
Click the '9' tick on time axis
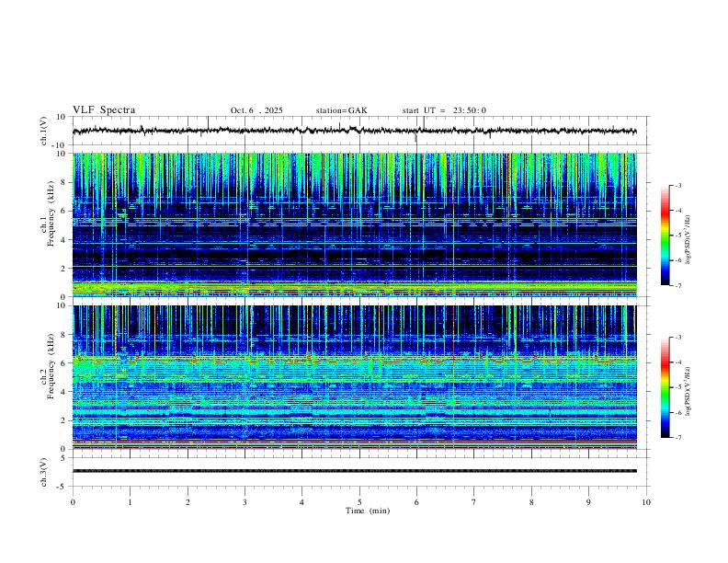point(588,502)
